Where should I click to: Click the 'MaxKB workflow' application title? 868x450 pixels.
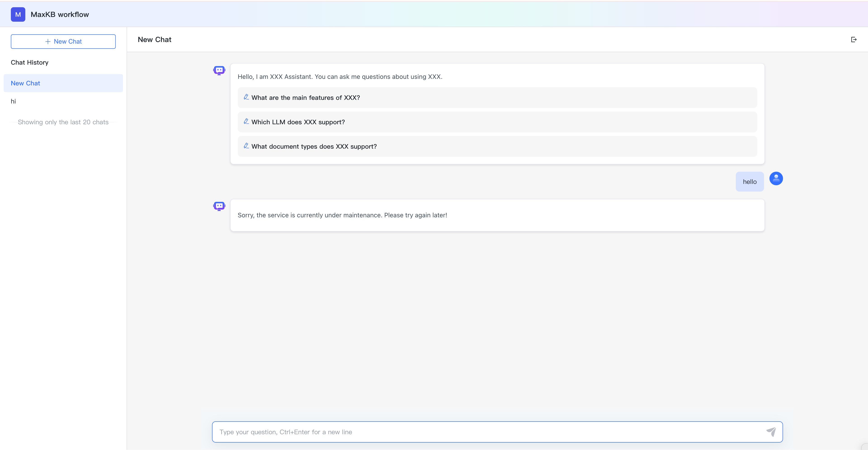pos(60,14)
